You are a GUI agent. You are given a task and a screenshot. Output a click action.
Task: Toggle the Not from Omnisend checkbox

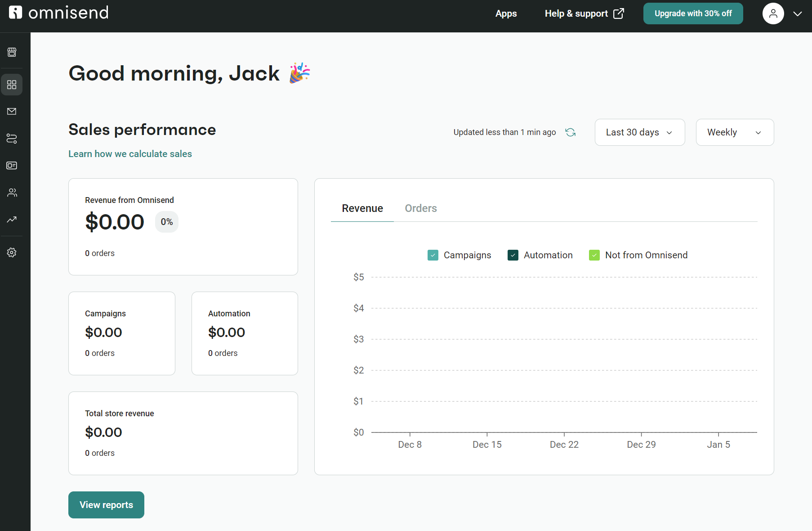594,255
